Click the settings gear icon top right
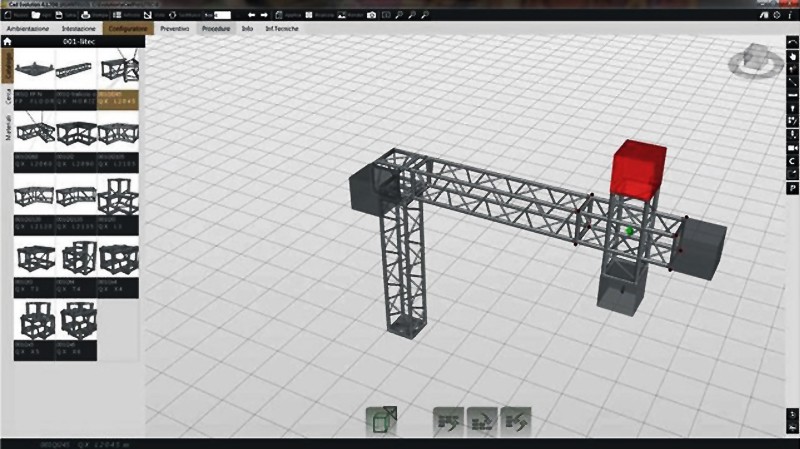The height and width of the screenshot is (449, 800). pyautogui.click(x=777, y=15)
